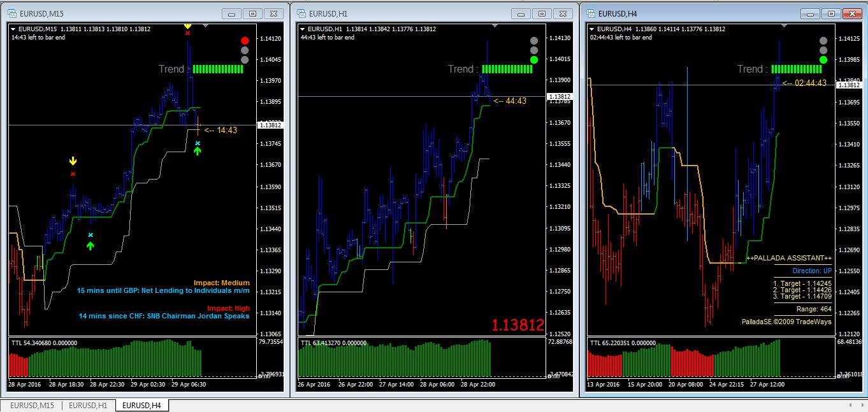Viewport: 868px width, 412px height.
Task: Switch to the EURUSD,M15 bottom tab
Action: tap(32, 406)
